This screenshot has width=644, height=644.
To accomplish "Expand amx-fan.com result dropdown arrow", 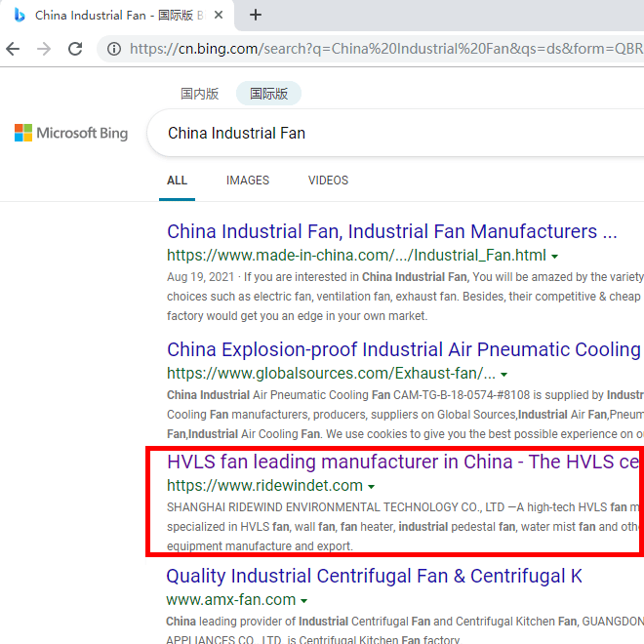I will pyautogui.click(x=303, y=601).
